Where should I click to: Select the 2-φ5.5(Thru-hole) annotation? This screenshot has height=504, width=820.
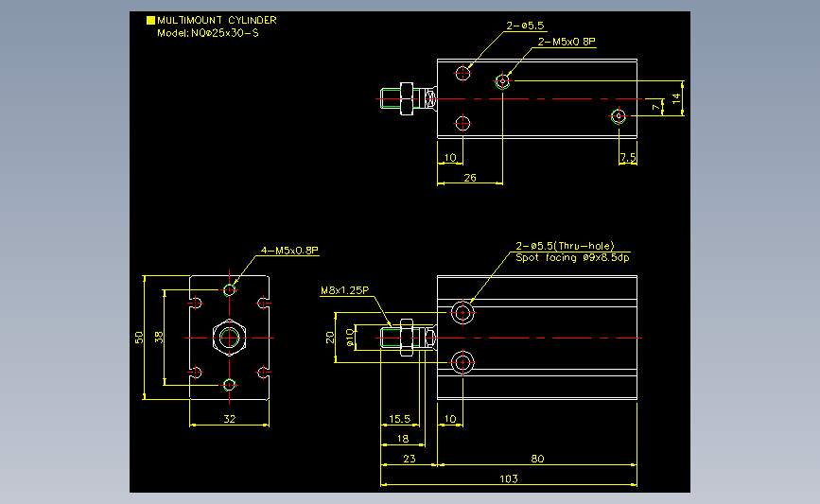(565, 246)
